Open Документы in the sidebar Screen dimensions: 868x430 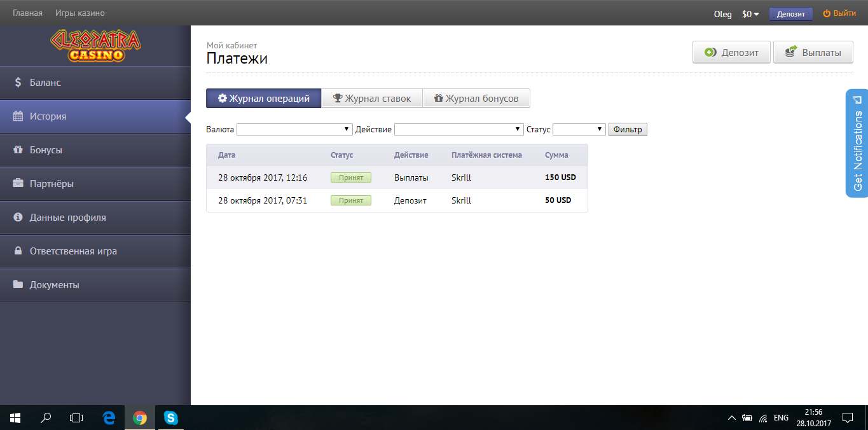point(95,285)
